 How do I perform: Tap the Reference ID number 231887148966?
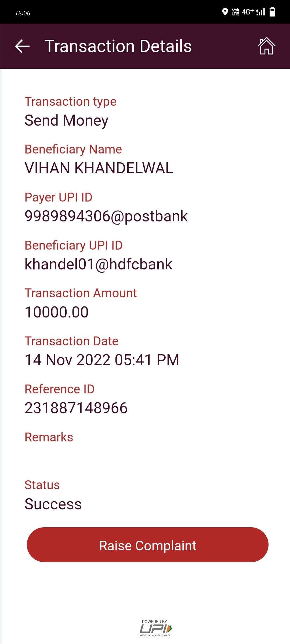(x=76, y=408)
